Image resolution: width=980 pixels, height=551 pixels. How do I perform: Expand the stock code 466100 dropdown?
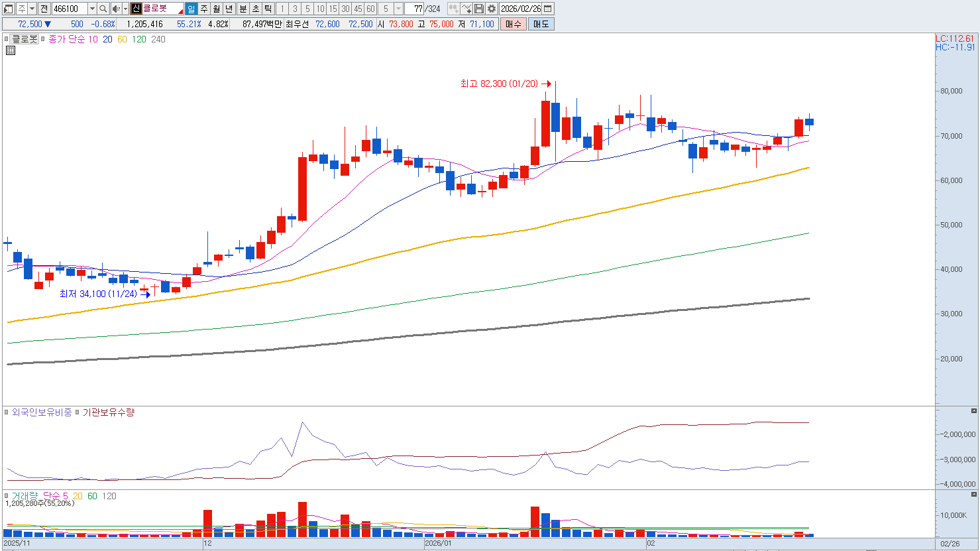pos(92,9)
